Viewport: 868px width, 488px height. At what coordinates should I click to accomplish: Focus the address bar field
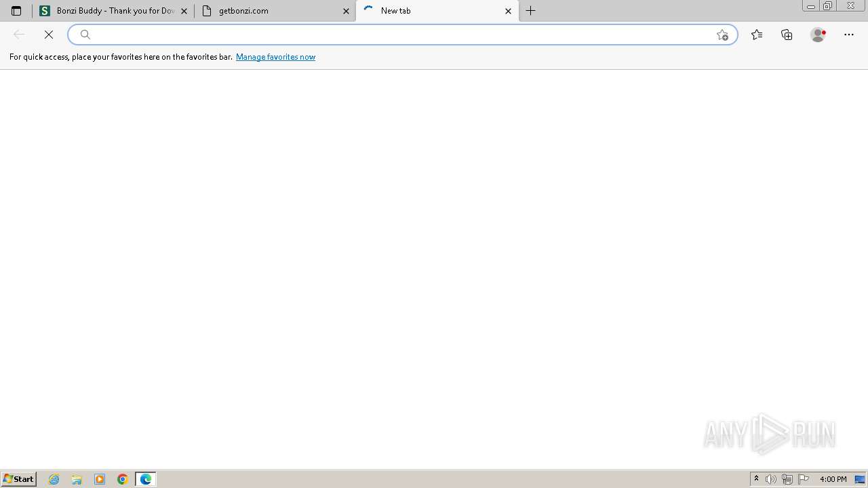click(403, 35)
